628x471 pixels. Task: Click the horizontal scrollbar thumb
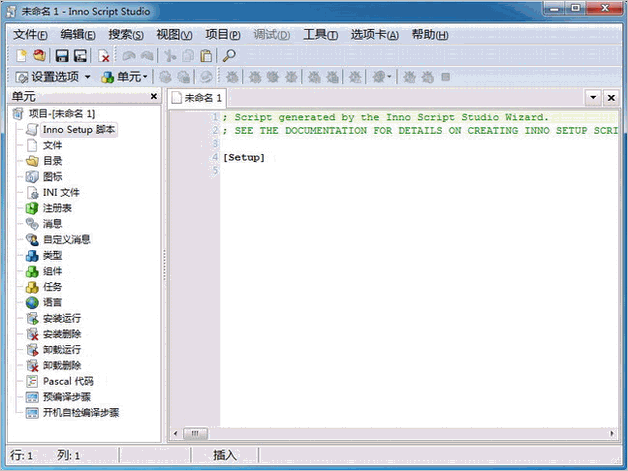pyautogui.click(x=195, y=433)
